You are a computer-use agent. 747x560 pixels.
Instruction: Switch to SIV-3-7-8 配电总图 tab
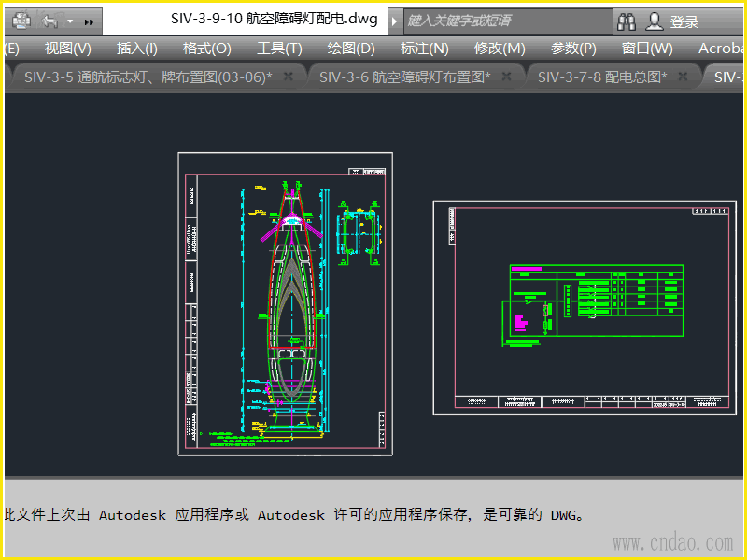[602, 77]
